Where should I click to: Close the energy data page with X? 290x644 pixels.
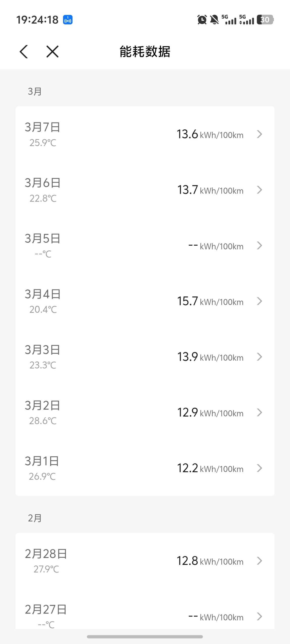click(52, 52)
